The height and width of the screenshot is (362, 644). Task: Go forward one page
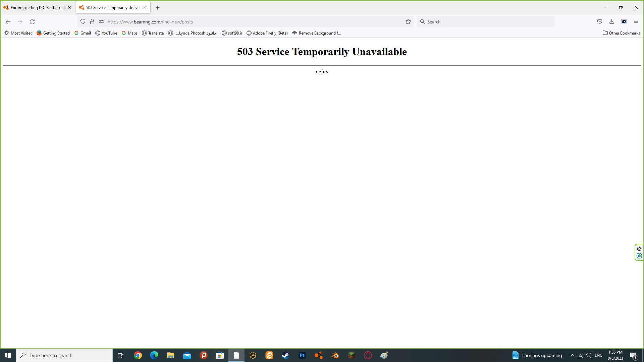pyautogui.click(x=20, y=22)
